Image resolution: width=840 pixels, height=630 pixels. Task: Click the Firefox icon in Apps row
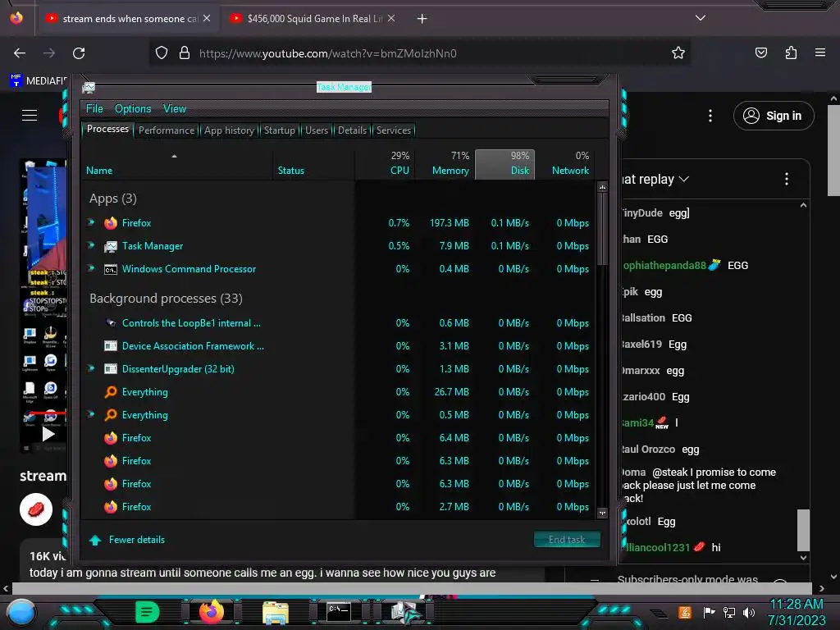(111, 223)
